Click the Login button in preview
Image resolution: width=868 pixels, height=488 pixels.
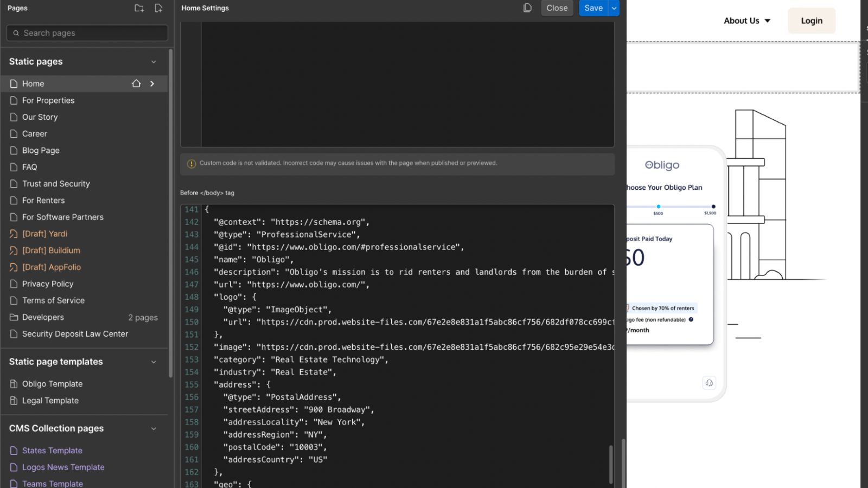812,21
